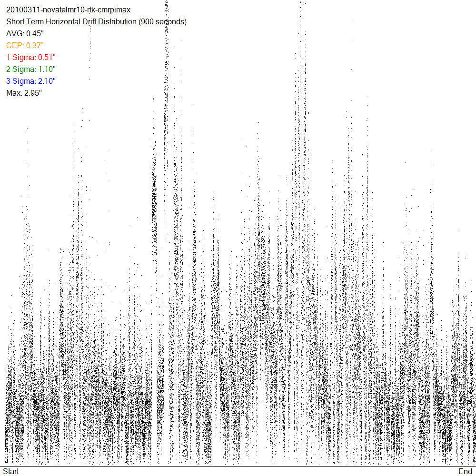Pick the green 2 Sigma: 1.10" label
This screenshot has height=476, width=476.
pos(31,69)
